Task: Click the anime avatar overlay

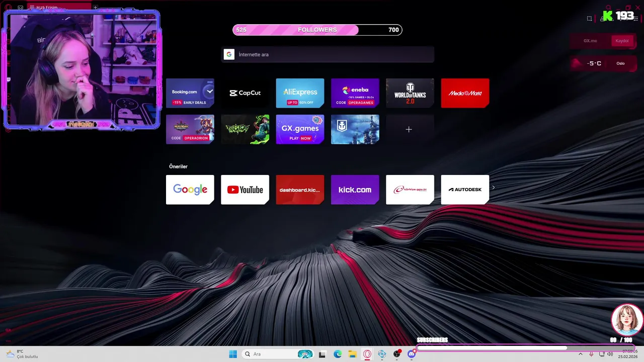Action: [x=626, y=320]
